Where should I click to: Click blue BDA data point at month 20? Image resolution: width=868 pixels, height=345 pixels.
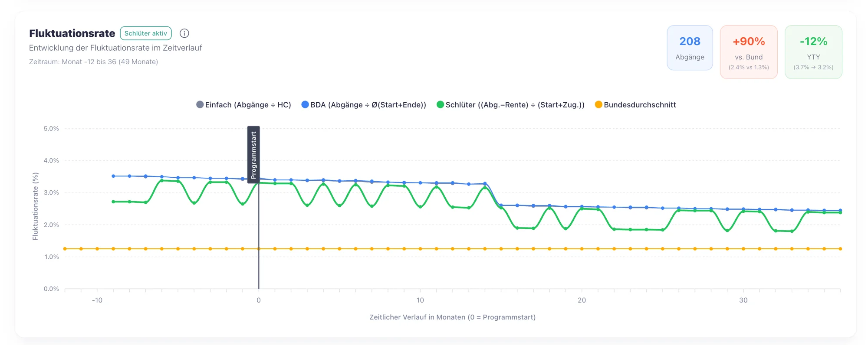click(582, 207)
